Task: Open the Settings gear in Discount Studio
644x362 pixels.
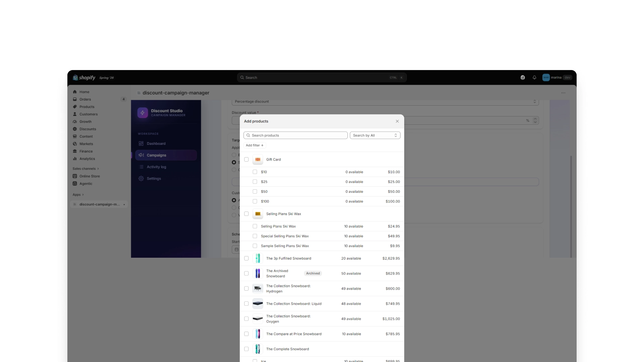Action: (141, 179)
